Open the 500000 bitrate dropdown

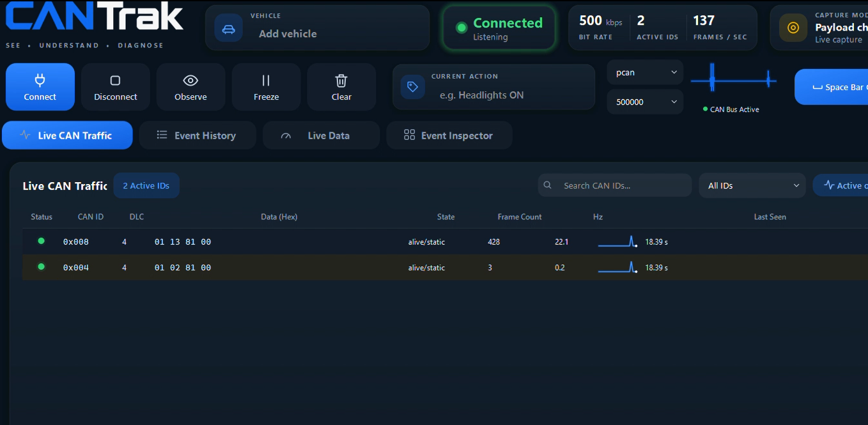(645, 102)
